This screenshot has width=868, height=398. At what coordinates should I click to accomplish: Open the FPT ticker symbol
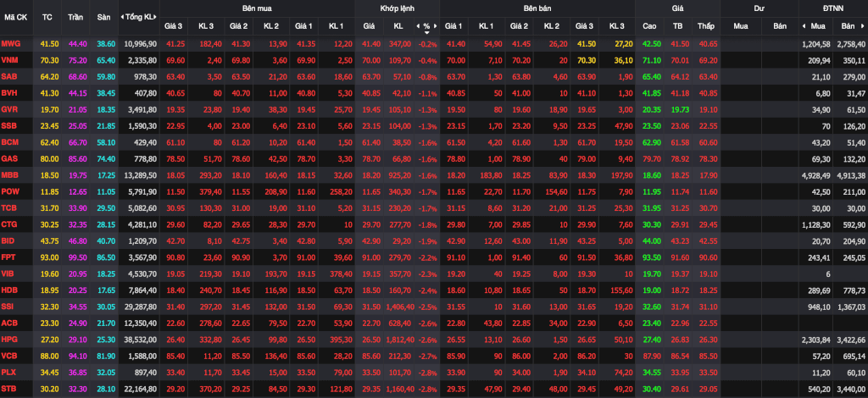click(8, 258)
